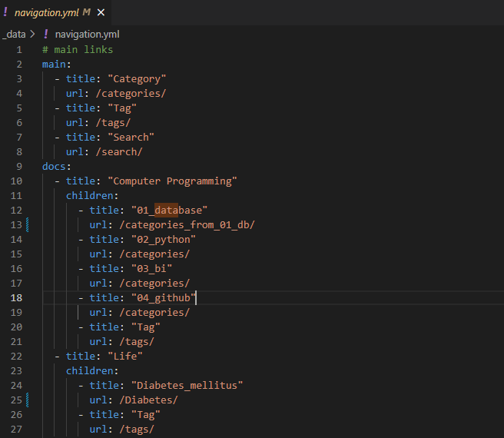This screenshot has height=438, width=504.
Task: Click line number 13 in gutter
Action: [16, 225]
